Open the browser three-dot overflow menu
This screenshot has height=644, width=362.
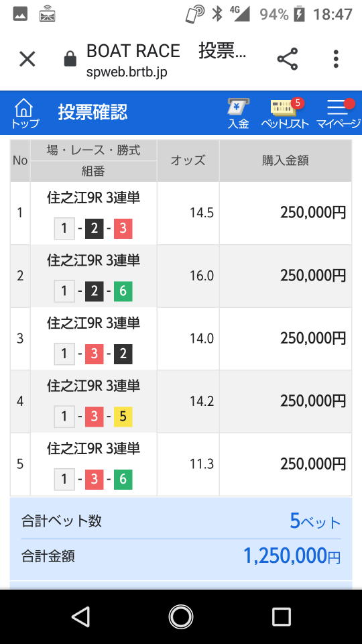pos(336,59)
